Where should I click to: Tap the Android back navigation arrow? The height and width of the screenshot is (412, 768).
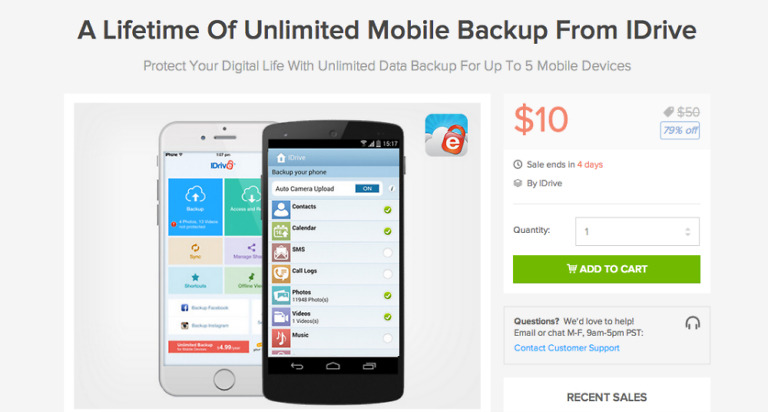pyautogui.click(x=297, y=366)
